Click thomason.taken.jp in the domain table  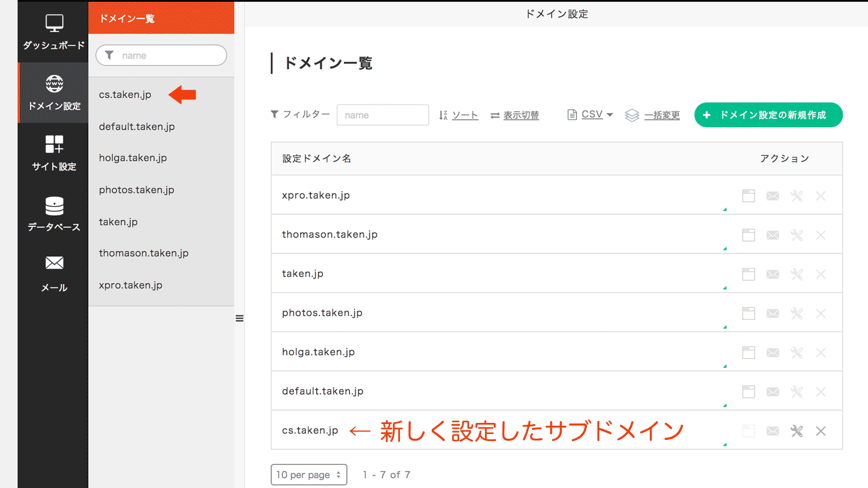point(330,235)
